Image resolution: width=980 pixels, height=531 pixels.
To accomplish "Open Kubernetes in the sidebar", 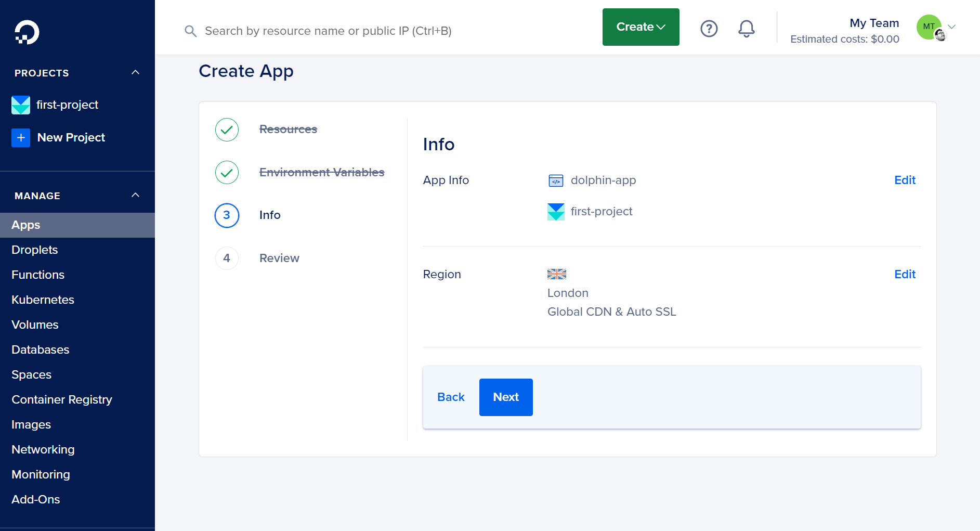I will [77, 300].
